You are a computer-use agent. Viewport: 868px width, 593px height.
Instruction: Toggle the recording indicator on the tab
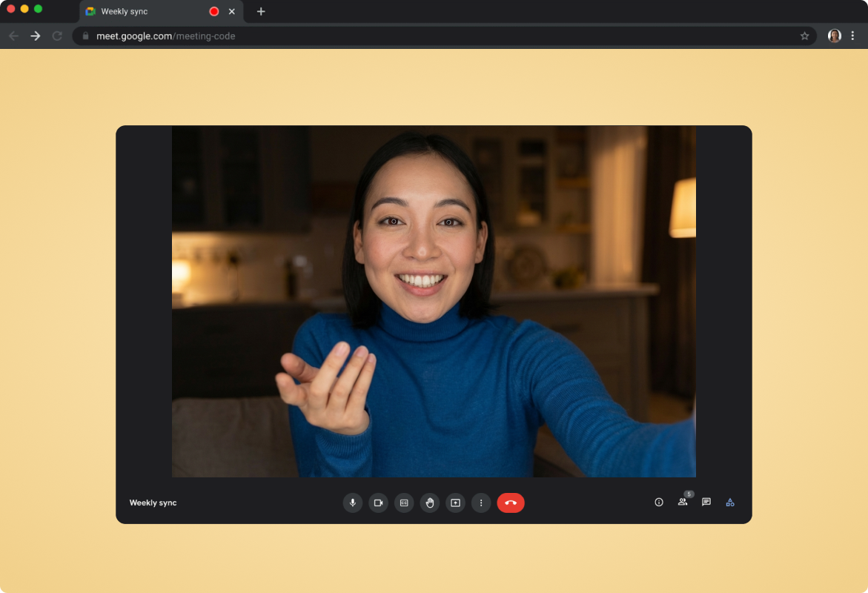(x=213, y=11)
